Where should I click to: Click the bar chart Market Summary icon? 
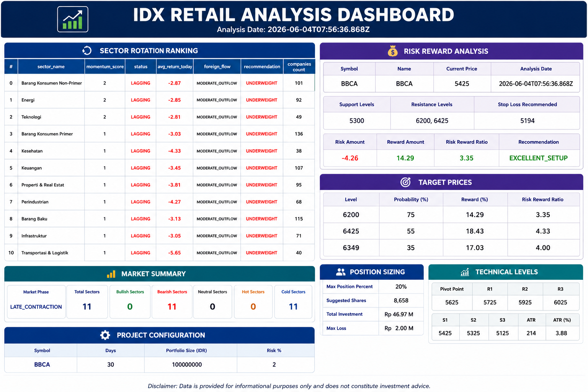[111, 274]
